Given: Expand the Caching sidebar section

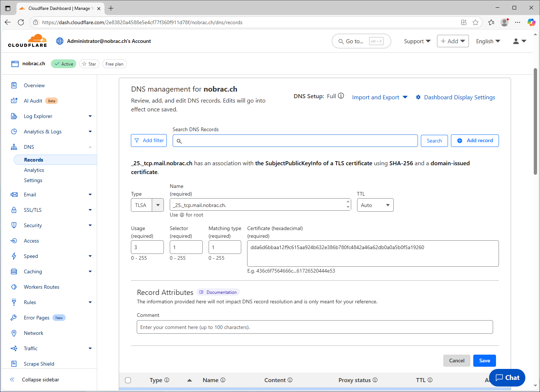Looking at the screenshot, I should click(x=90, y=271).
